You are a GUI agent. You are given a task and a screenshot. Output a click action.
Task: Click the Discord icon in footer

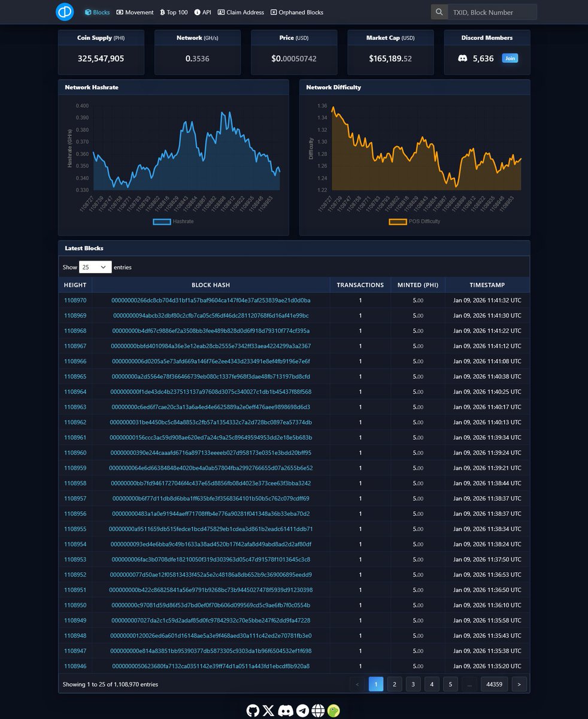point(284,710)
